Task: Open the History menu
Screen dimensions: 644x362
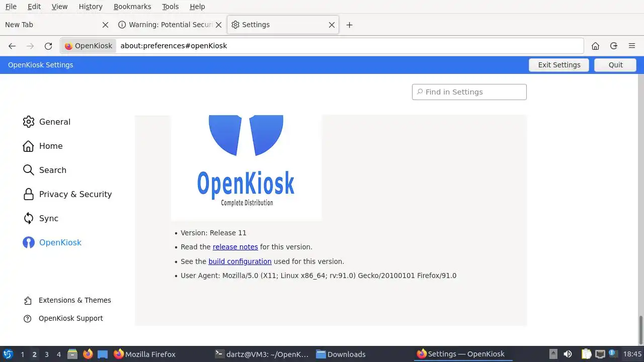Action: click(91, 7)
